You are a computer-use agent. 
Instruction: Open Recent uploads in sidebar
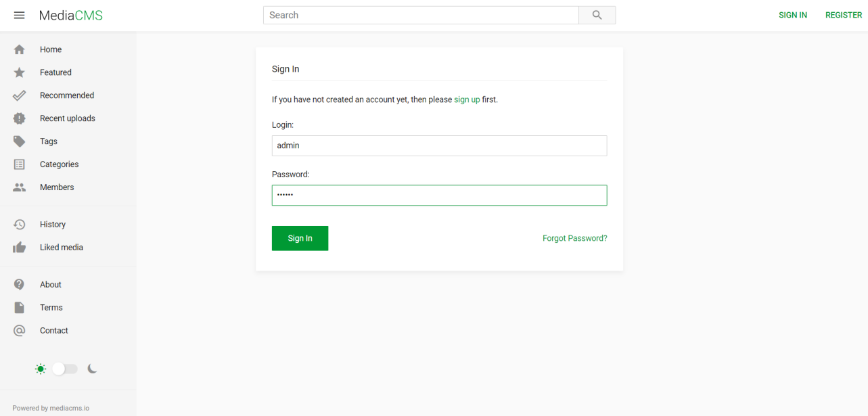pos(67,118)
